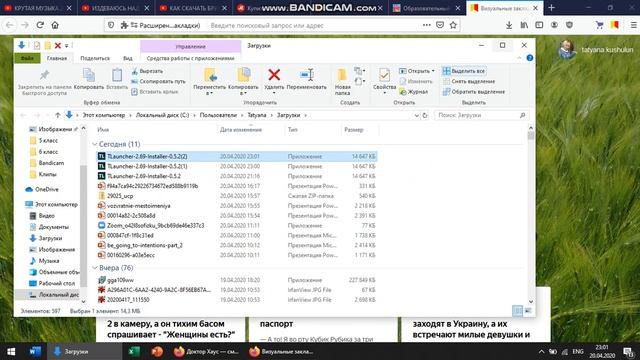Expand the Open (Открыть) dropdown arrow
Image resolution: width=640 pixels, height=360 pixels.
433,71
